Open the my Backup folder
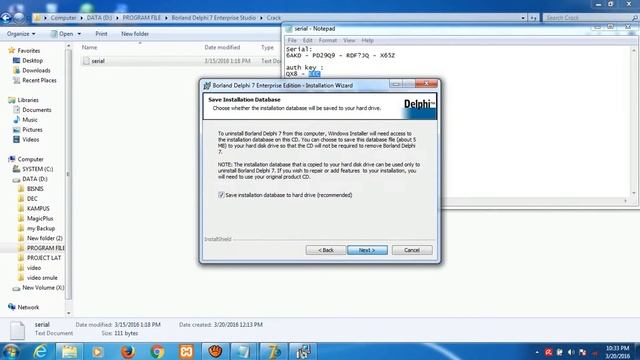640x360 pixels. coord(40,228)
